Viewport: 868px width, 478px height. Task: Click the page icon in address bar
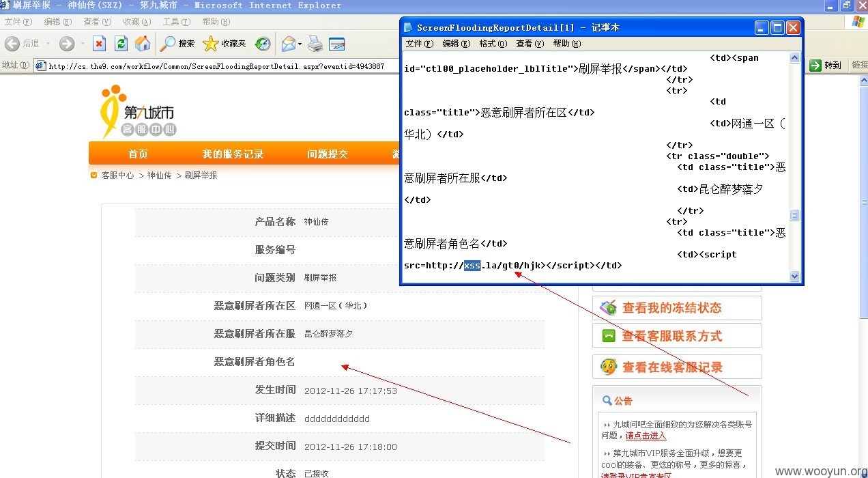(x=40, y=66)
